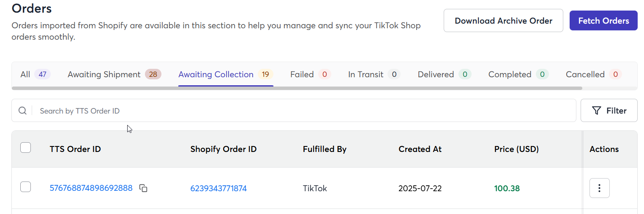
Task: Open TTS order link 576768874898692888
Action: [x=91, y=188]
